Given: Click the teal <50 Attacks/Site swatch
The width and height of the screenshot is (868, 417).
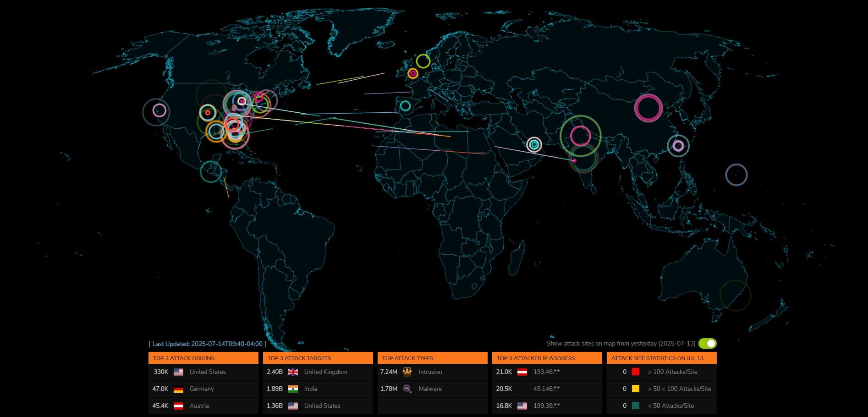Looking at the screenshot, I should point(636,406).
